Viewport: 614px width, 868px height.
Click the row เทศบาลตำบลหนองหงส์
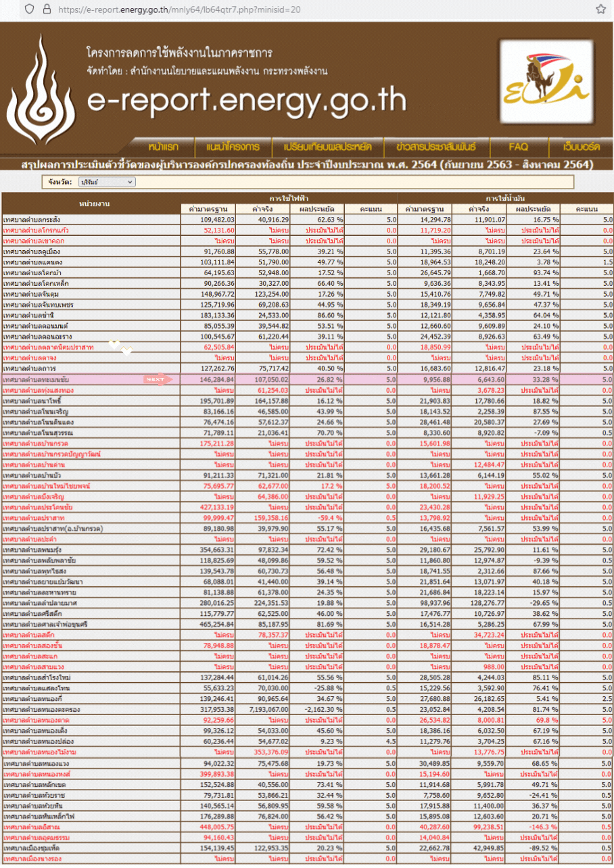click(307, 773)
